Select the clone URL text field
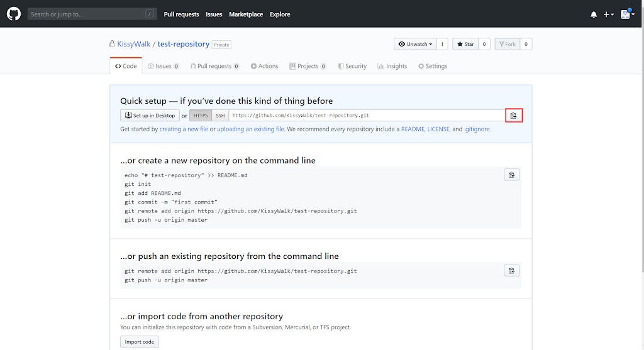The image size is (644, 350). click(x=367, y=115)
